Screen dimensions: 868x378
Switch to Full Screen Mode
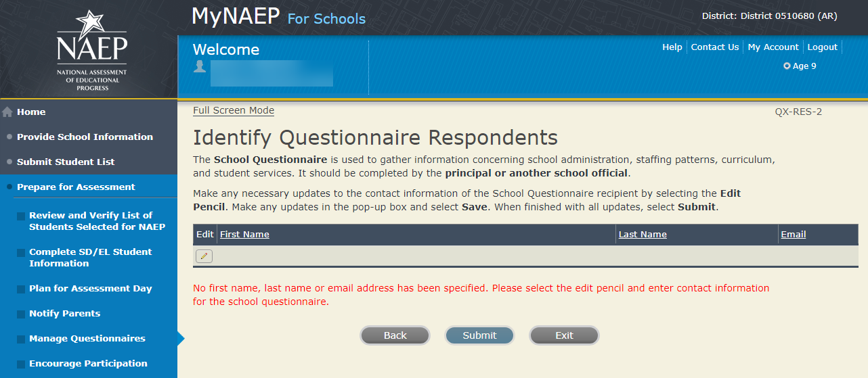(x=234, y=111)
